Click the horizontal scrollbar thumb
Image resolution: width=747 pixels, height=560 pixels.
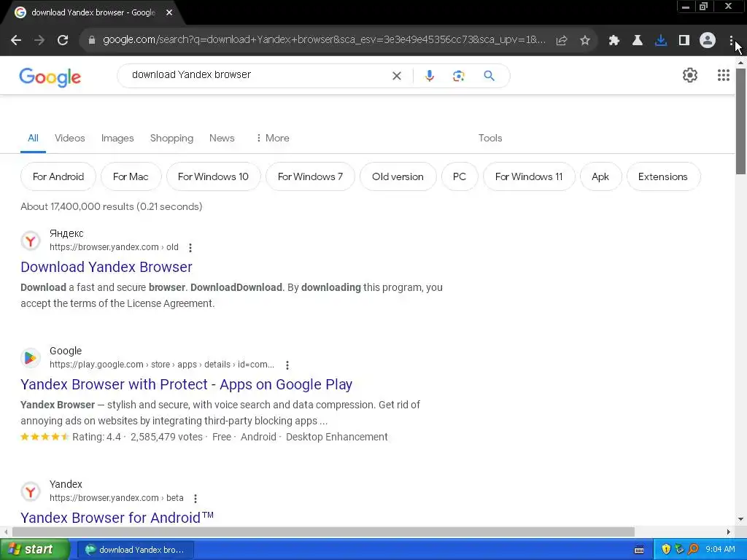pyautogui.click(x=323, y=532)
